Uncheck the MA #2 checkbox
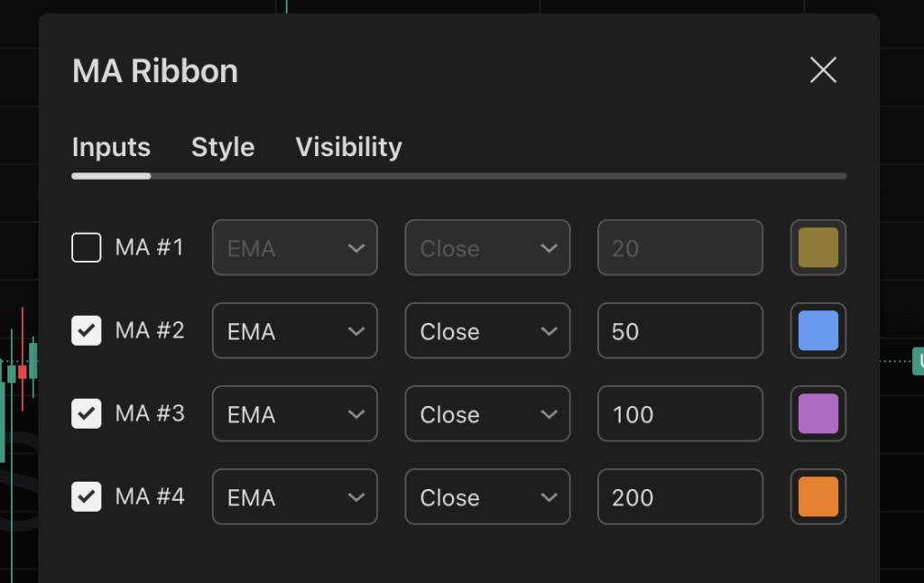Screen dimensions: 924x583 tap(87, 330)
